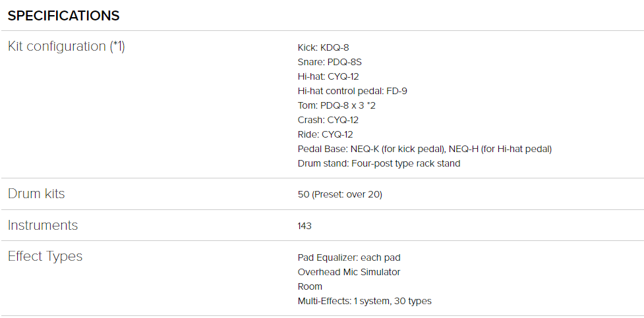Screen dimensions: 644x318
Task: Click the 50 (Preset: over 20) value
Action: point(340,194)
